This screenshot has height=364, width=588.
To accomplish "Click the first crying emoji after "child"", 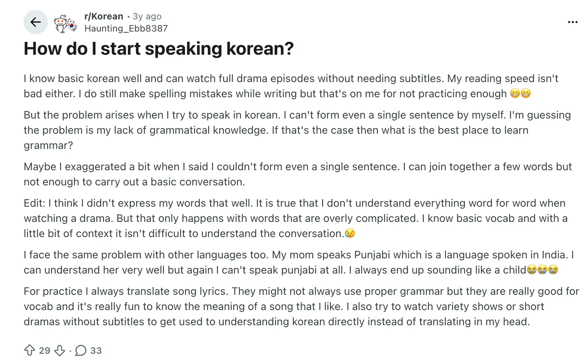I will pyautogui.click(x=532, y=270).
